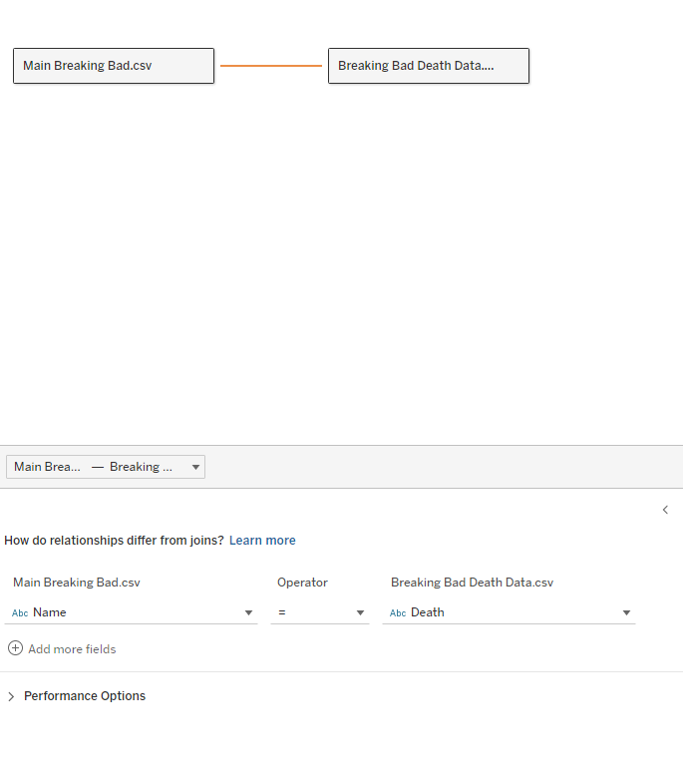The width and height of the screenshot is (683, 784).
Task: Open the Death field dropdown
Action: [509, 612]
